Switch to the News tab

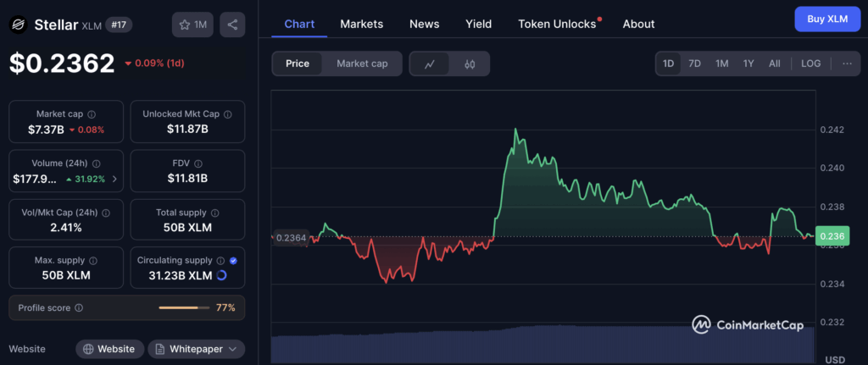tap(425, 24)
